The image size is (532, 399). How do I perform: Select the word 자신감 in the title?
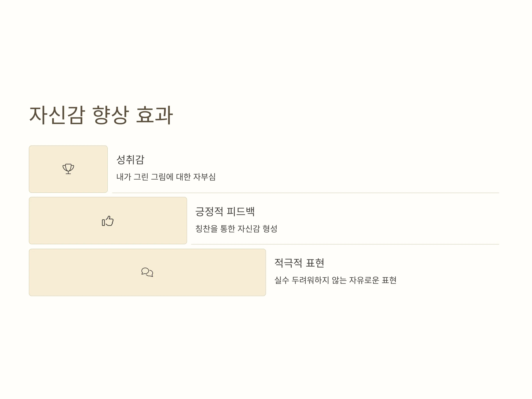57,115
